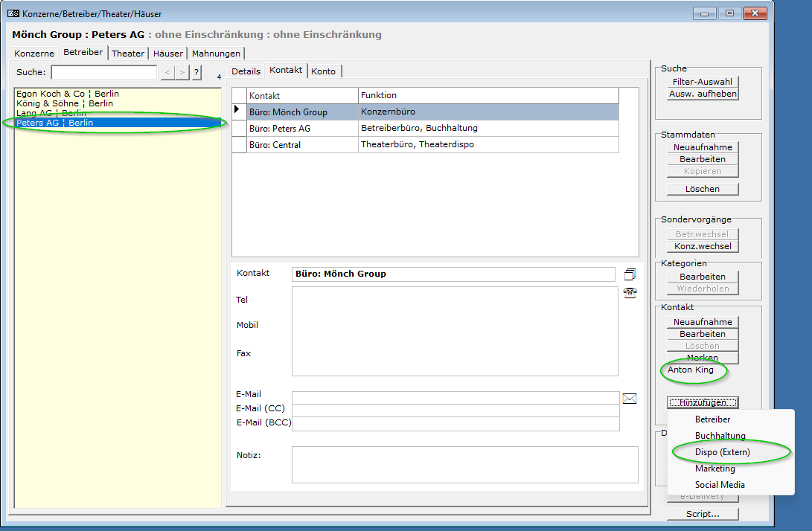
Task: Click the application icon in title bar
Action: coord(12,13)
